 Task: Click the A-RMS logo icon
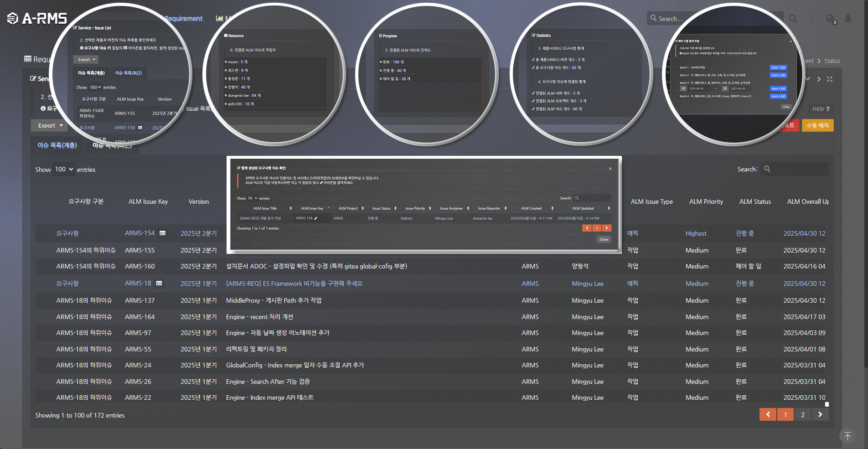[x=13, y=18]
